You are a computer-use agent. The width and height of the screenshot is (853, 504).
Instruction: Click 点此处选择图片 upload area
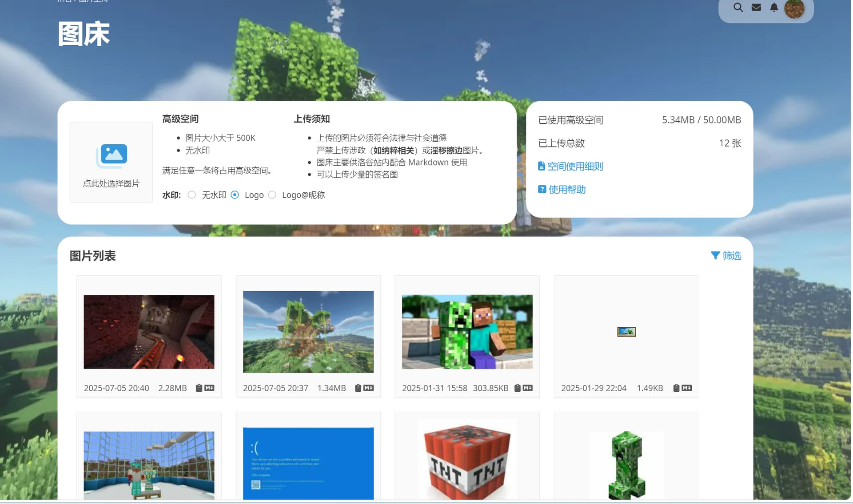(x=111, y=183)
